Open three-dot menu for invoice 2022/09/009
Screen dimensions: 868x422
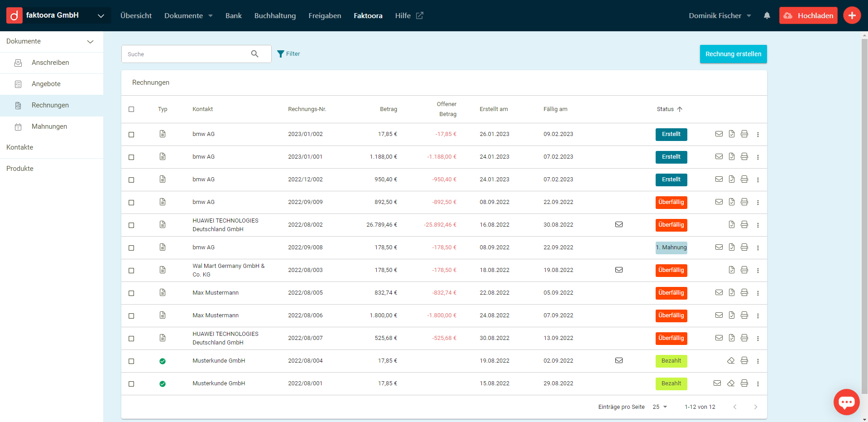tap(758, 202)
